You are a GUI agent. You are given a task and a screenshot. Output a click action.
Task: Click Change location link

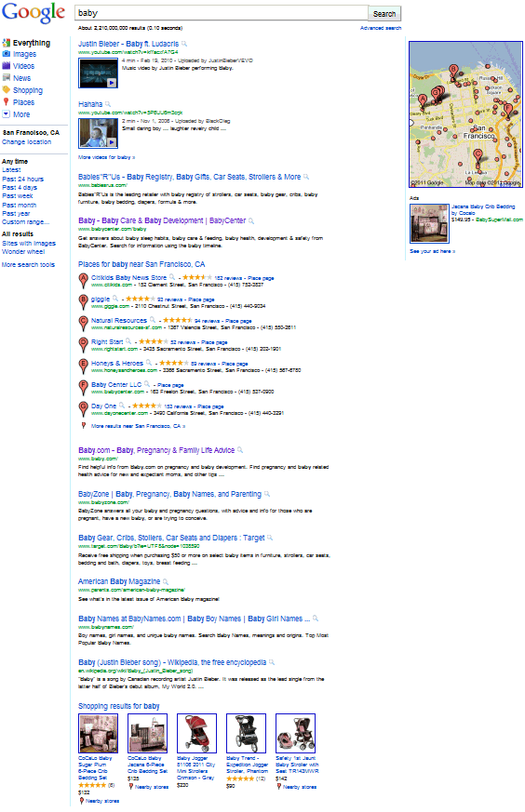tap(26, 142)
